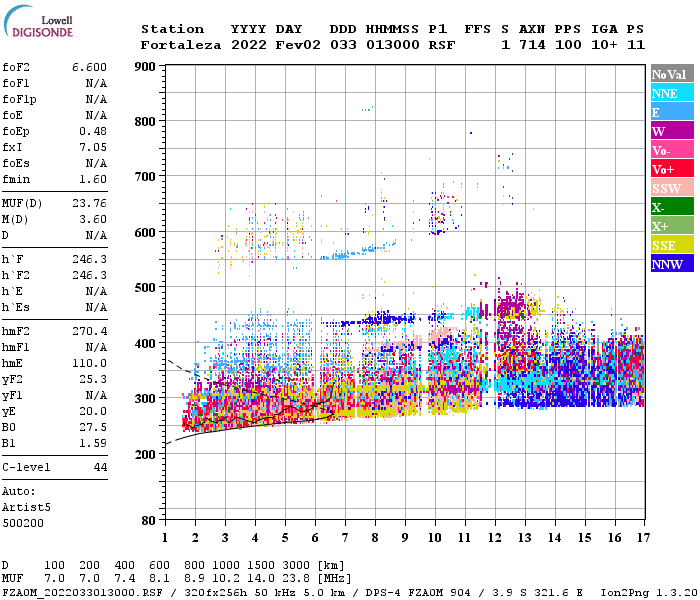The image size is (700, 600).
Task: Click the day-of-year 033 value
Action: 343,45
